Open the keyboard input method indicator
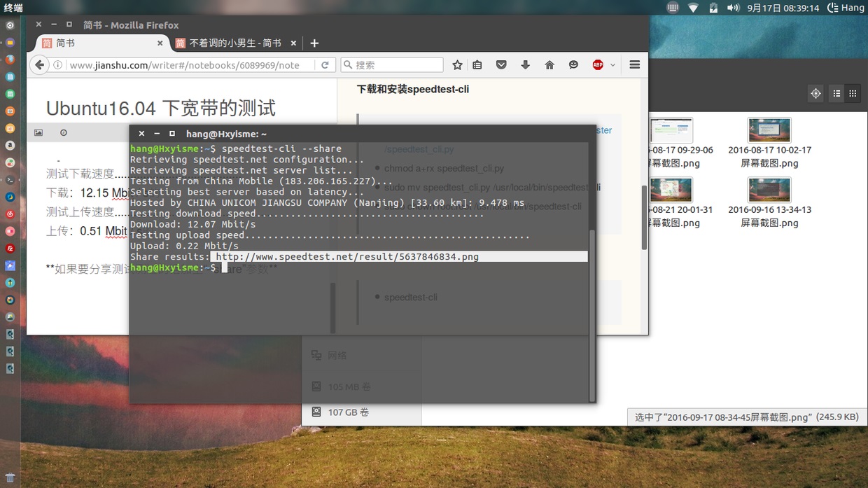868x488 pixels. [673, 8]
